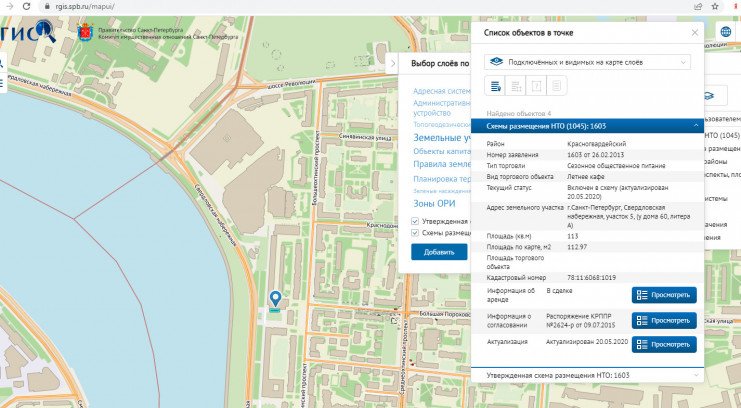The width and height of the screenshot is (741, 408).
Task: Toggle the 'Схемы размещения' layer checkbox
Action: tap(415, 233)
